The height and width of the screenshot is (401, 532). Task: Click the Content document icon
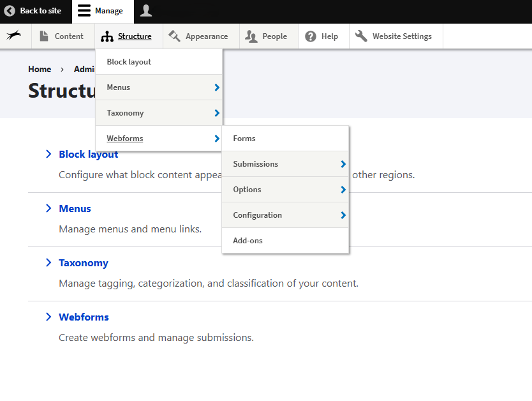[44, 36]
